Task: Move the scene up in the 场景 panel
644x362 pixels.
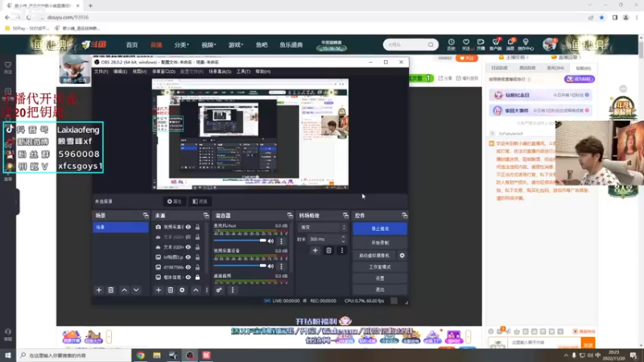Action: pos(124,290)
